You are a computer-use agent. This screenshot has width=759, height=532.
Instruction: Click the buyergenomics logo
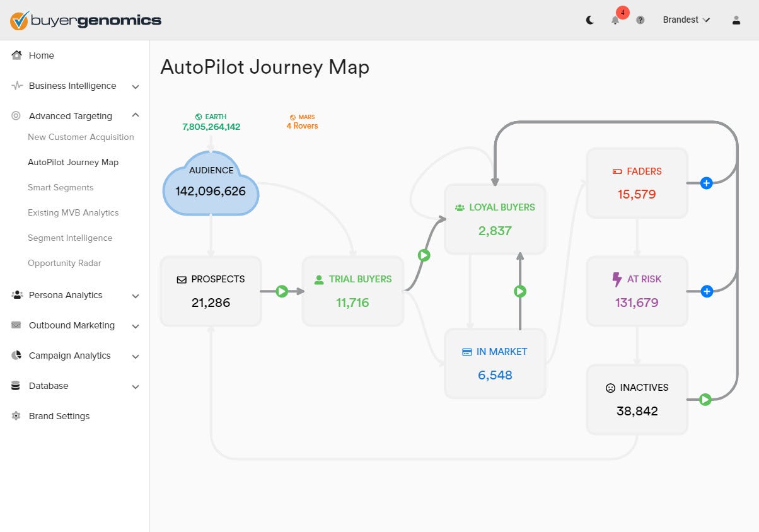pyautogui.click(x=86, y=20)
